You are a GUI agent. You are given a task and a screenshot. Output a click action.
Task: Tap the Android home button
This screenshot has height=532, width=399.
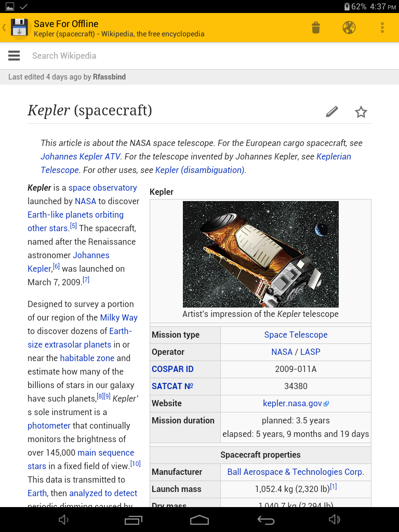[x=199, y=520]
